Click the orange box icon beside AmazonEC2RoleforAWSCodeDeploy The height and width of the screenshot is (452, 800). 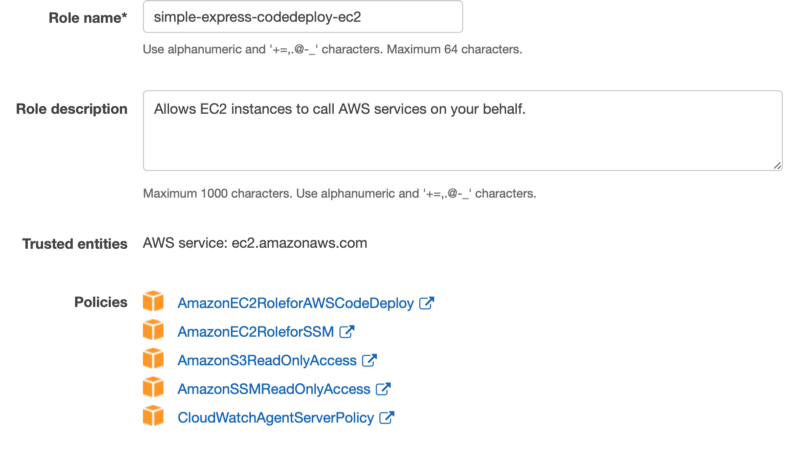(x=153, y=302)
